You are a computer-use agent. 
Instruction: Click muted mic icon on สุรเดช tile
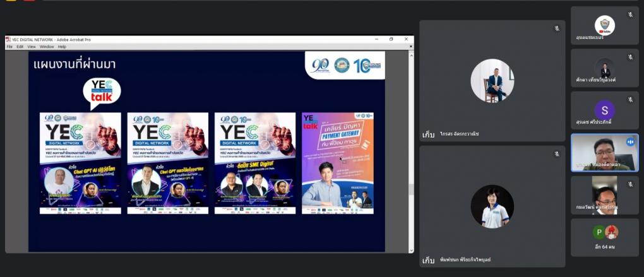click(x=631, y=100)
